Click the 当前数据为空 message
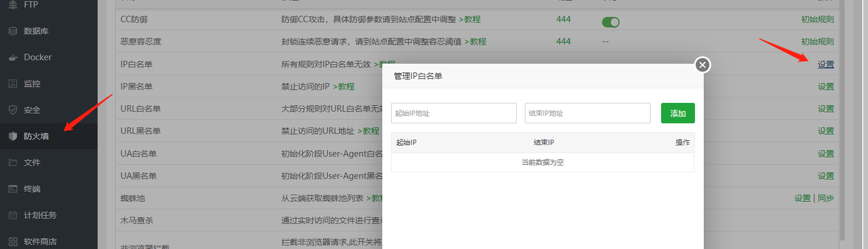868x249 pixels. 542,162
